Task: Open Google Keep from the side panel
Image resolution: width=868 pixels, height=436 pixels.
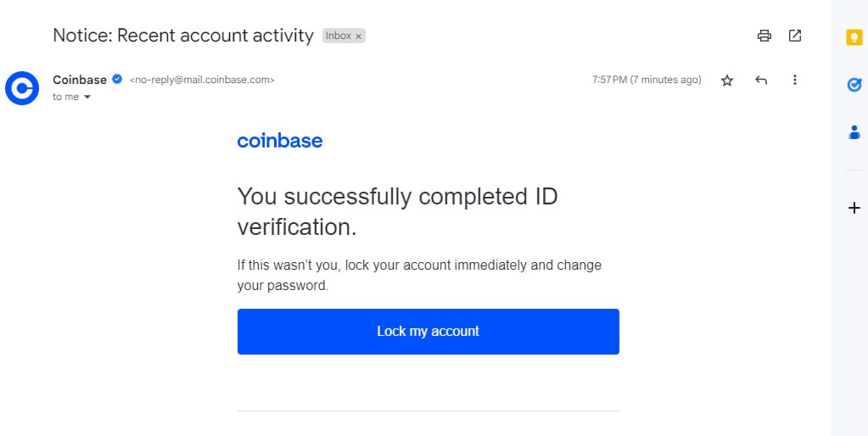Action: pyautogui.click(x=854, y=37)
